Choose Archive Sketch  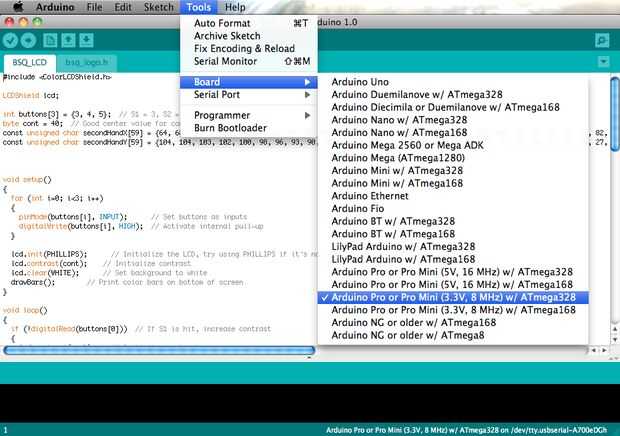click(x=249, y=36)
